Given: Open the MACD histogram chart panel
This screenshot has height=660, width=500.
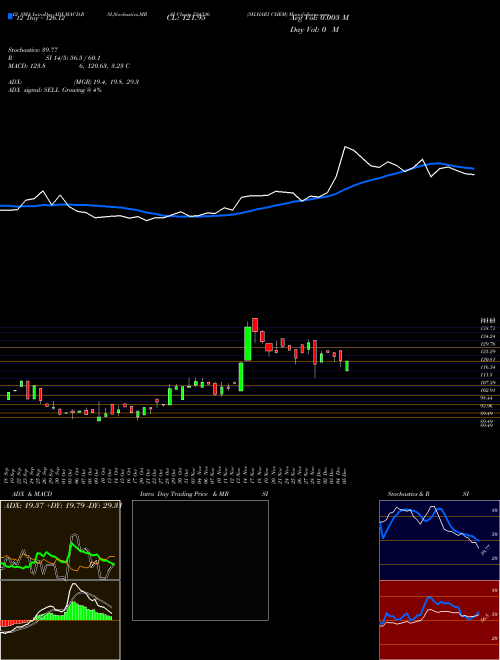Looking at the screenshot, I should pos(60,620).
